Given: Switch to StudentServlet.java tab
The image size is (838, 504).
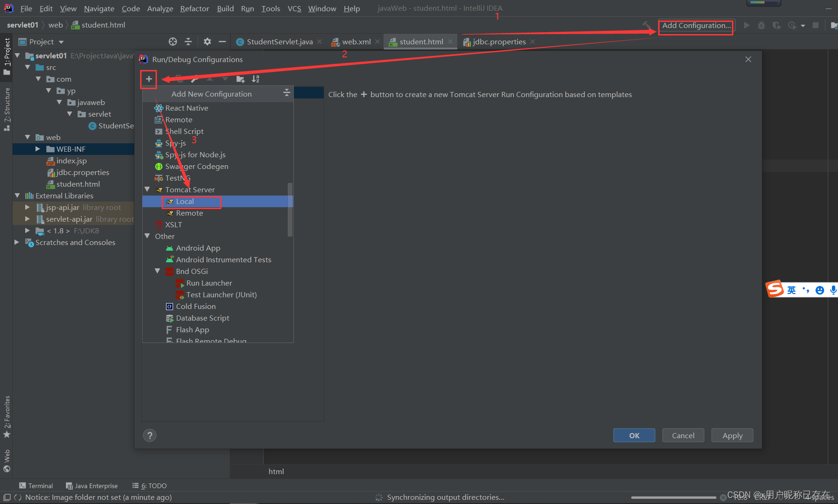Looking at the screenshot, I should (x=280, y=42).
